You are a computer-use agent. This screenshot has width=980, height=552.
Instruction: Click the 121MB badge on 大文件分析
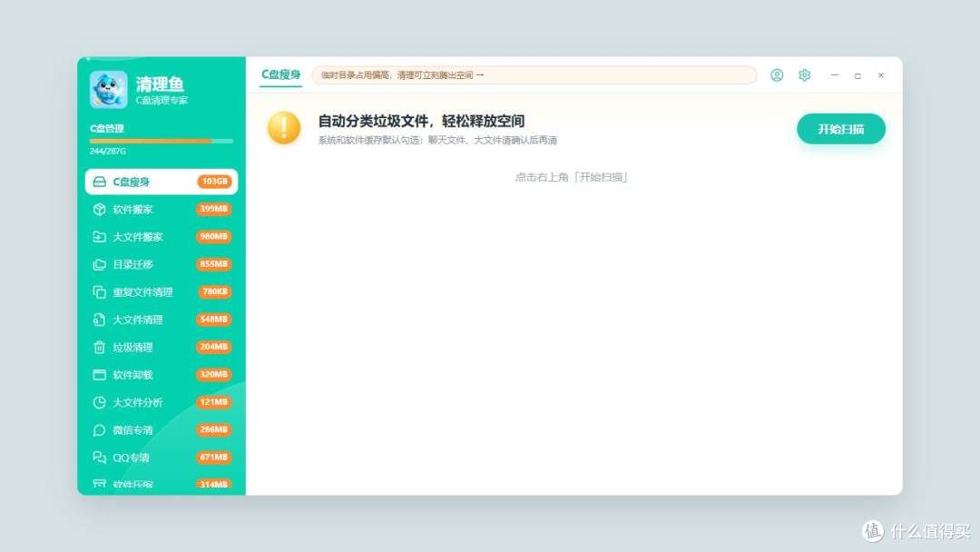click(x=214, y=402)
